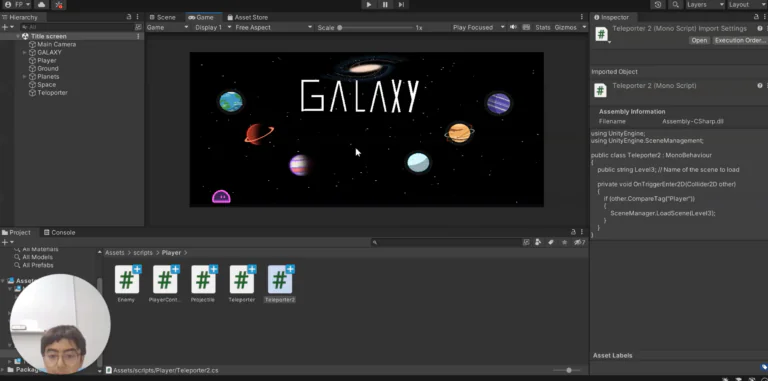Open the Title screen scene options menu
The width and height of the screenshot is (768, 381).
click(138, 36)
